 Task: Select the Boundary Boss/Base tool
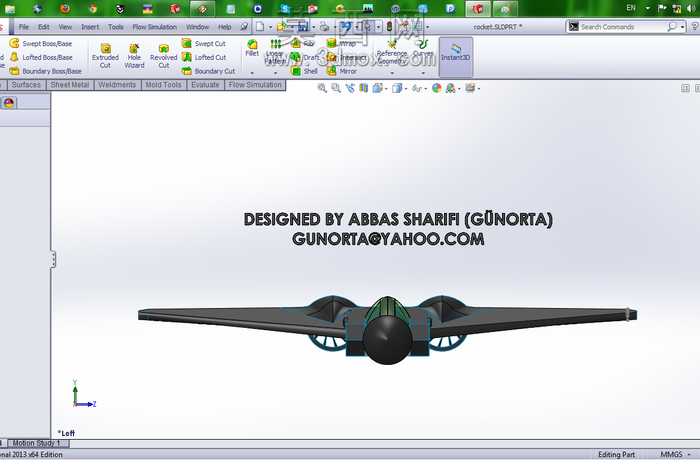click(46, 71)
